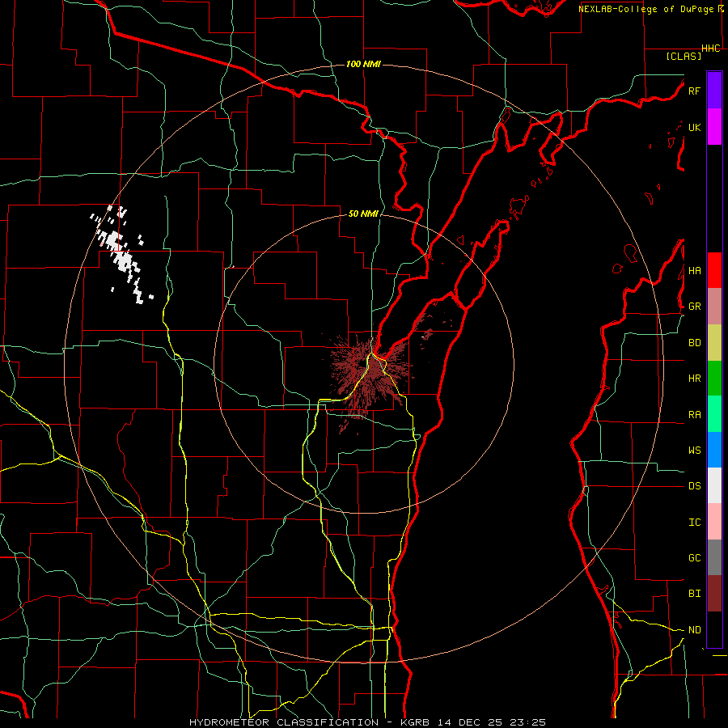Click the HA legend label
The width and height of the screenshot is (728, 728).
click(x=694, y=270)
